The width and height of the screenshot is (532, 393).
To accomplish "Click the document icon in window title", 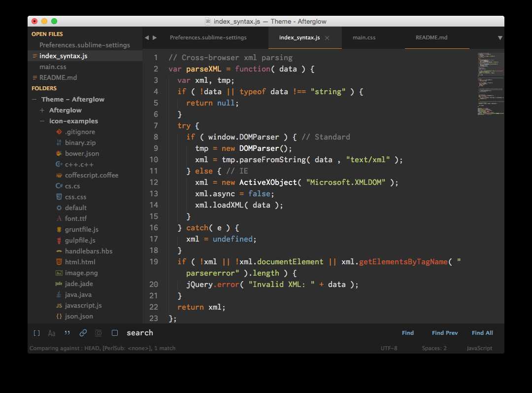I will click(208, 21).
